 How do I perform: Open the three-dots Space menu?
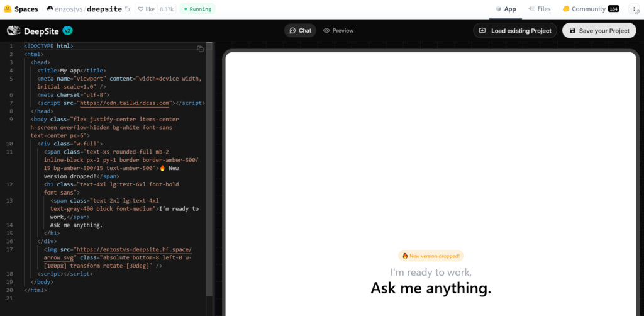point(635,9)
